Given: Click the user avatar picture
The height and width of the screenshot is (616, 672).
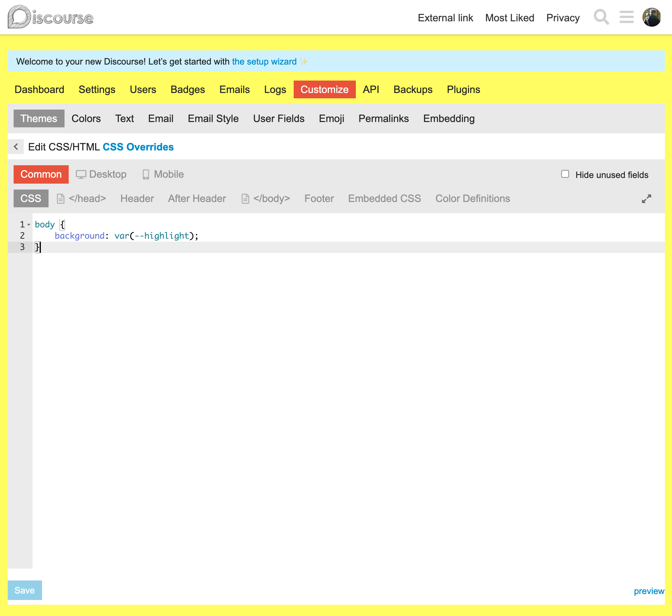Looking at the screenshot, I should coord(651,17).
